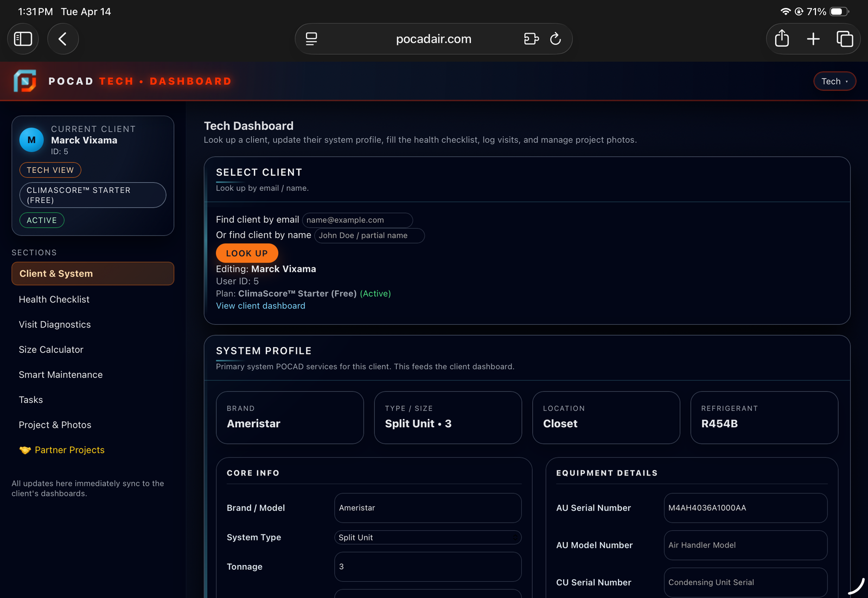Tap the pocadair.com address bar
This screenshot has width=868, height=598.
(433, 39)
